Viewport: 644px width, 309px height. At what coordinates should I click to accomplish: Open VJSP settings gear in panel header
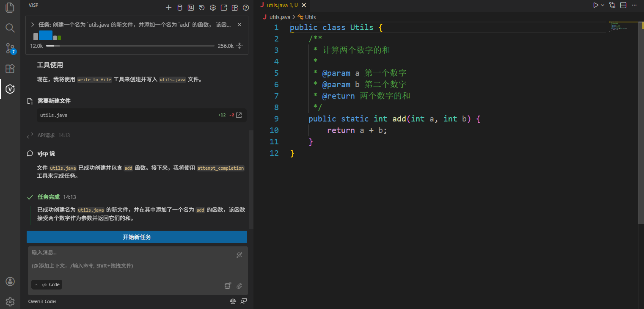[x=213, y=8]
